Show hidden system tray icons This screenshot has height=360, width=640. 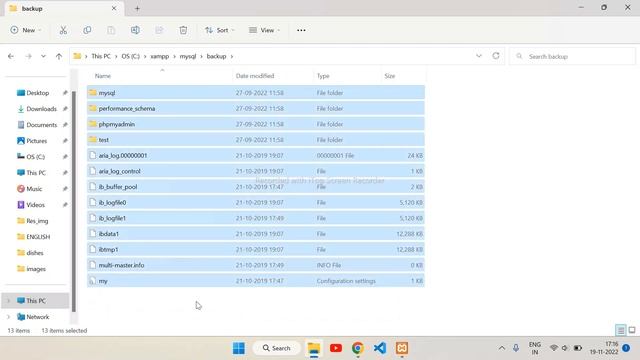click(502, 348)
